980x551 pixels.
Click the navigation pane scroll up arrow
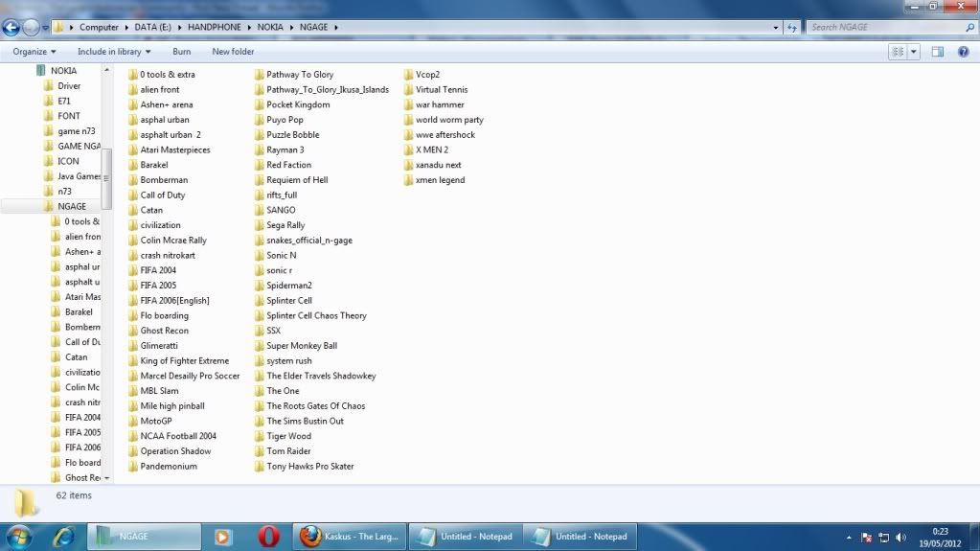(x=107, y=70)
